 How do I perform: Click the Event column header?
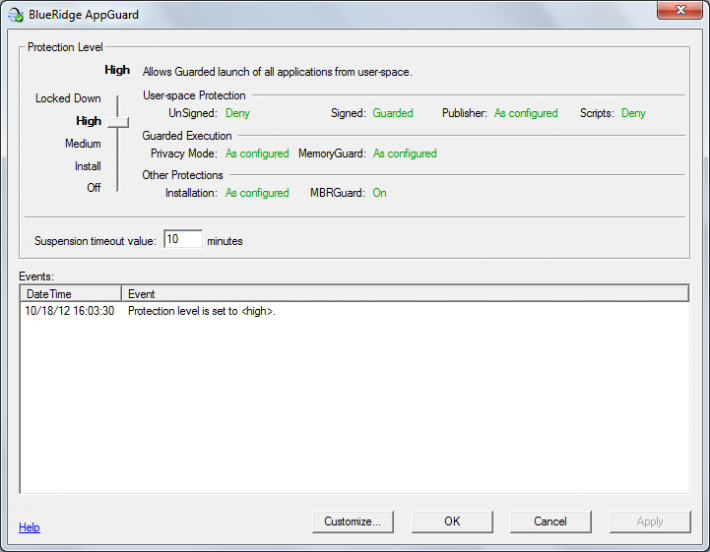(405, 294)
